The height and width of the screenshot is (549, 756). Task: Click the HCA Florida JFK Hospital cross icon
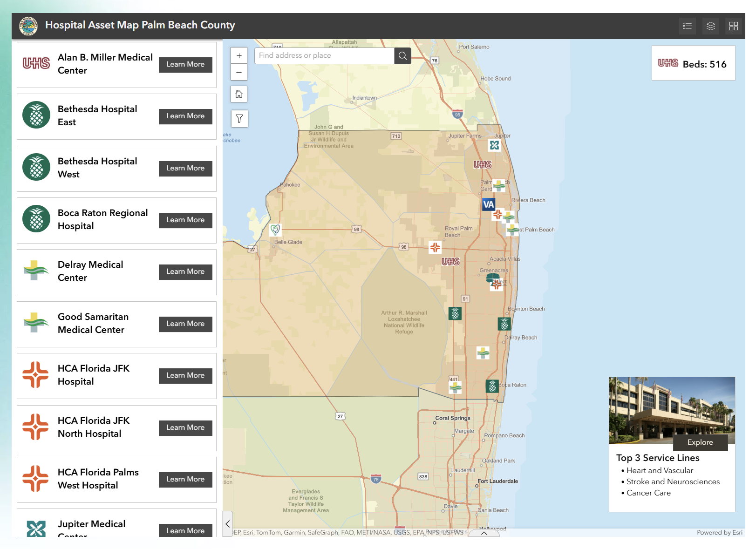36,375
